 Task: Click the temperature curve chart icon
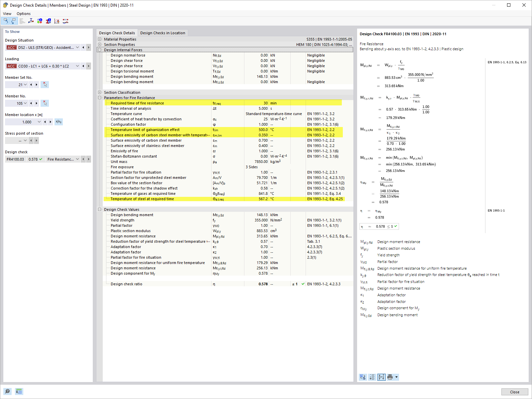[x=57, y=21]
